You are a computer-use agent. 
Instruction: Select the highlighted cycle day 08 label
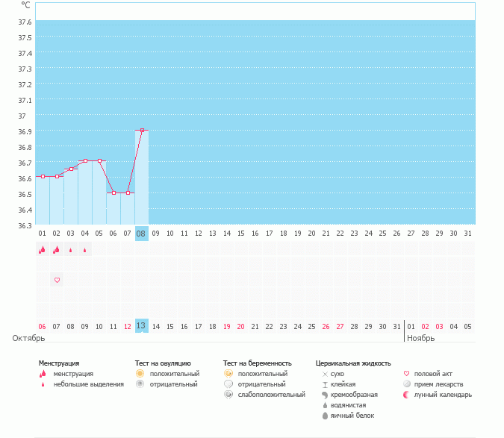(142, 234)
